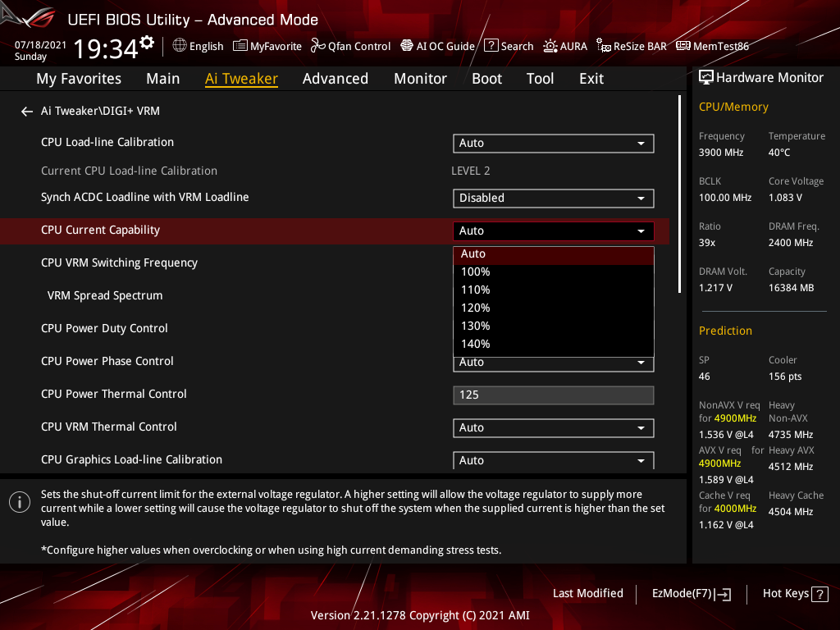Open the CPU Load-line Calibration dropdown
Image resolution: width=840 pixels, height=630 pixels.
[x=553, y=143]
